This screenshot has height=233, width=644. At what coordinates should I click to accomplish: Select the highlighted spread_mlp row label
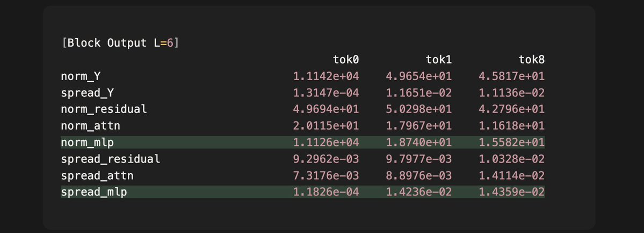[95, 192]
